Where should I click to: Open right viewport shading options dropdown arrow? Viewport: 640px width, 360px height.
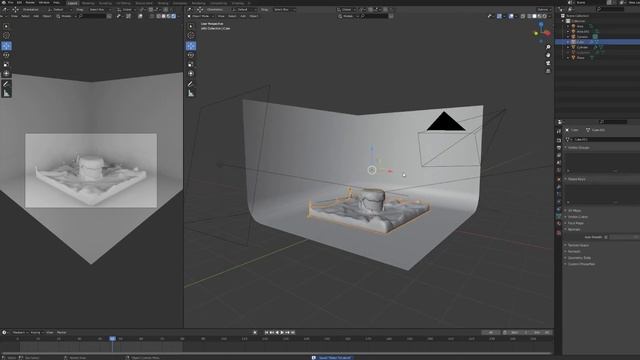pos(549,16)
